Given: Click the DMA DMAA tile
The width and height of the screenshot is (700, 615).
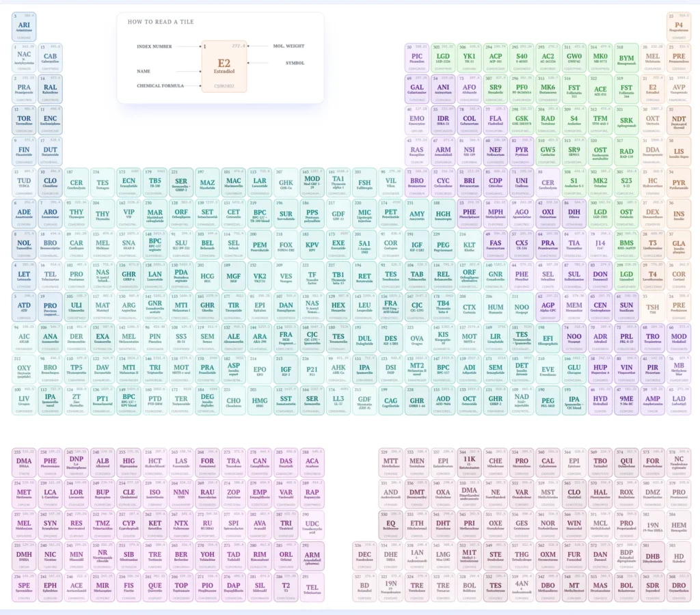Looking at the screenshot, I should pyautogui.click(x=24, y=463).
